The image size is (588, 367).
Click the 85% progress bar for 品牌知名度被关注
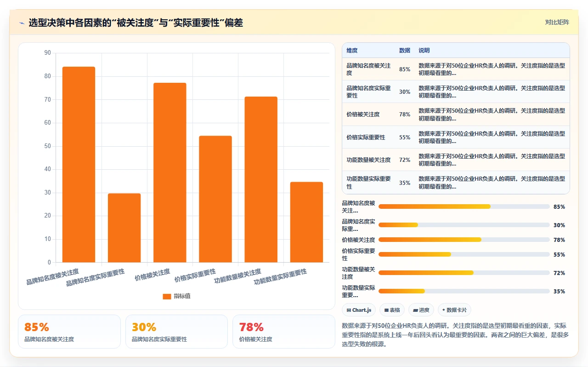coord(464,206)
